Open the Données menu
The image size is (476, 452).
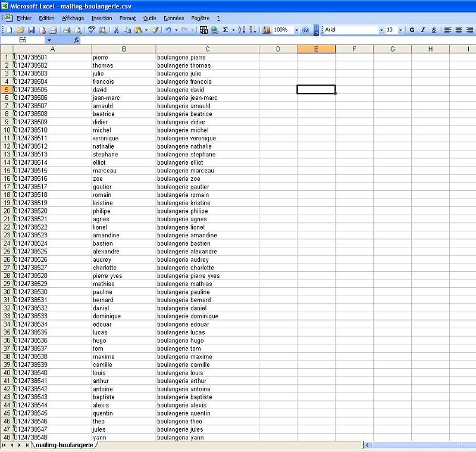point(174,18)
